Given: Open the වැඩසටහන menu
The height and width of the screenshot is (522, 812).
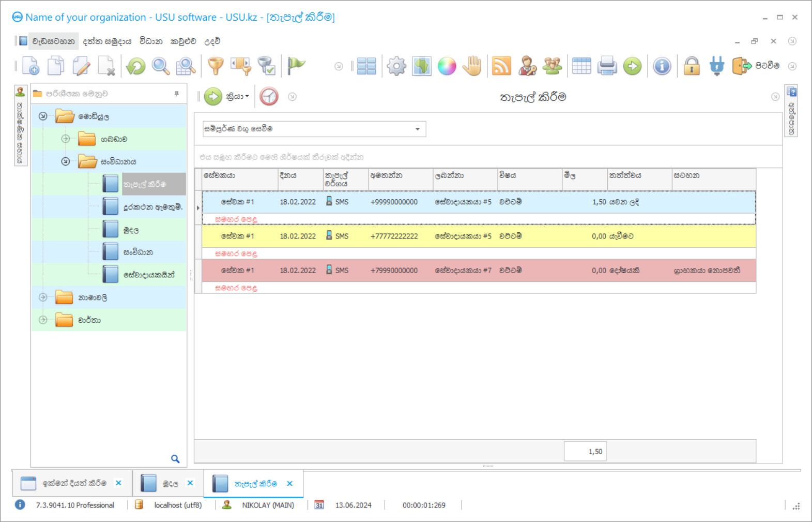Looking at the screenshot, I should tap(53, 41).
